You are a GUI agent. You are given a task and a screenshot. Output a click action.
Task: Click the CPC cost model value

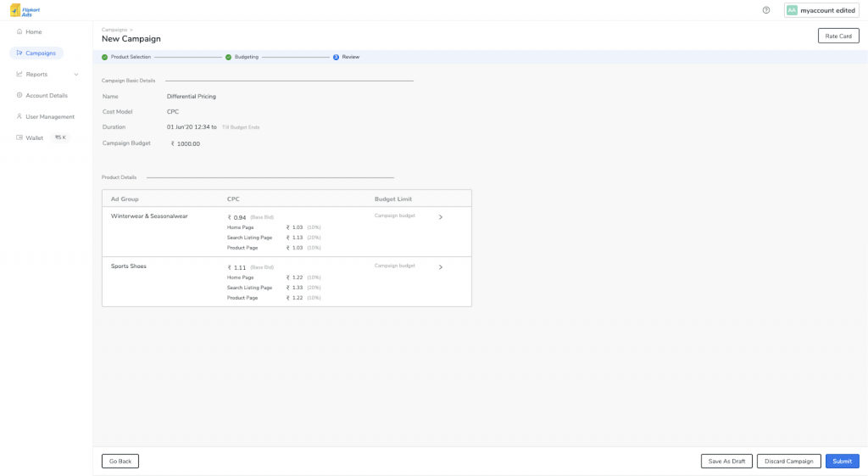tap(173, 112)
